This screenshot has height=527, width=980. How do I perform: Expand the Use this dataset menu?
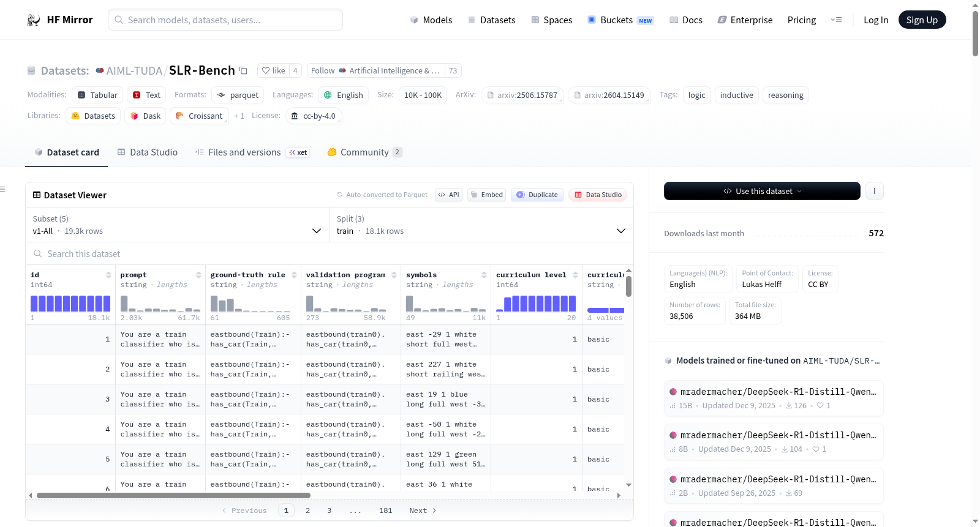[762, 191]
